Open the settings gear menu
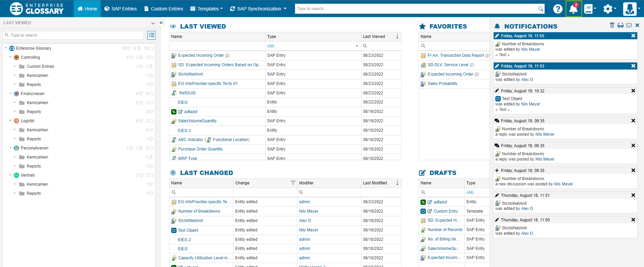 coord(608,9)
